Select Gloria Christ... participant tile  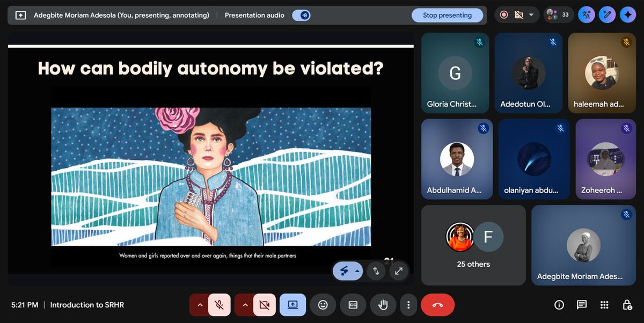pyautogui.click(x=455, y=73)
